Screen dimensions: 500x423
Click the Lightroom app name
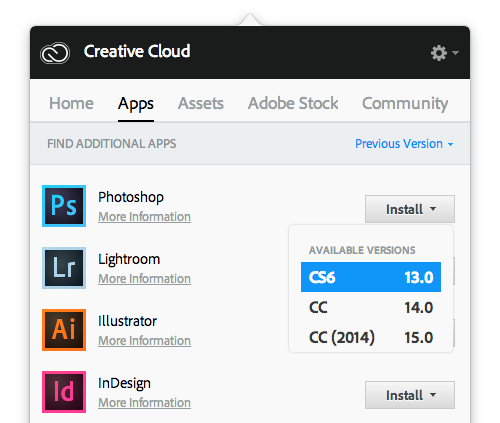(x=129, y=259)
